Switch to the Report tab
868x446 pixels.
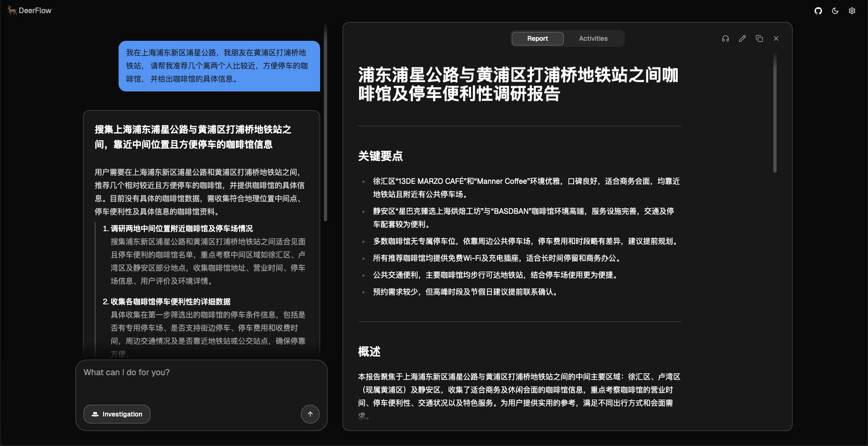coord(537,38)
